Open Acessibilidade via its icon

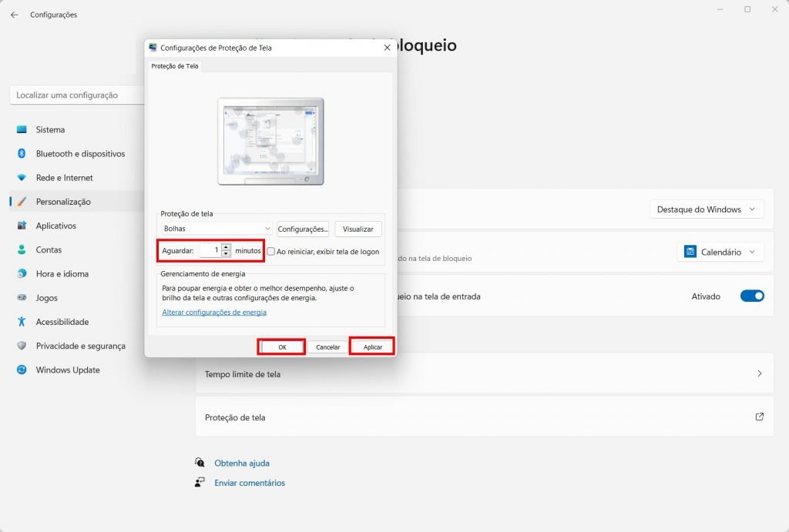[22, 322]
